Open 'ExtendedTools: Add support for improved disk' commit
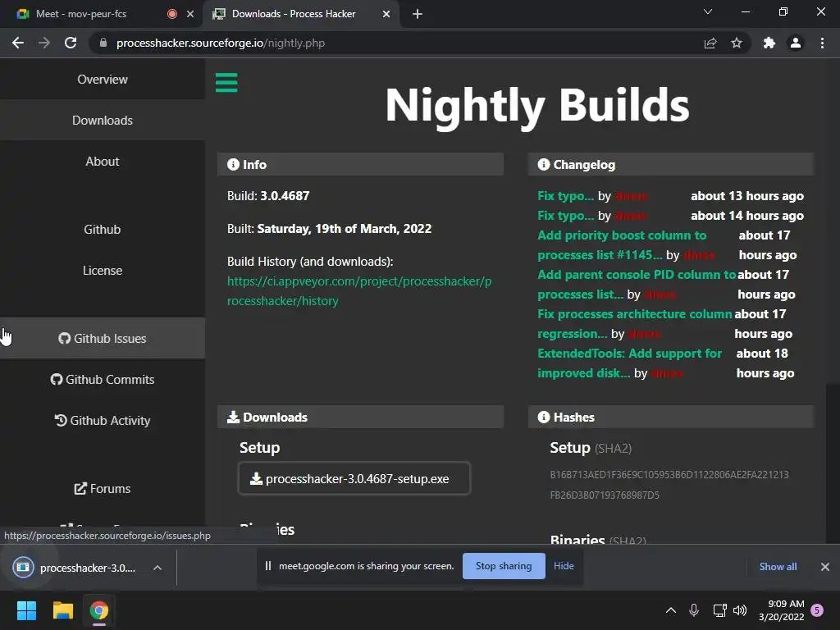Screen dimensions: 840x630 629,363
